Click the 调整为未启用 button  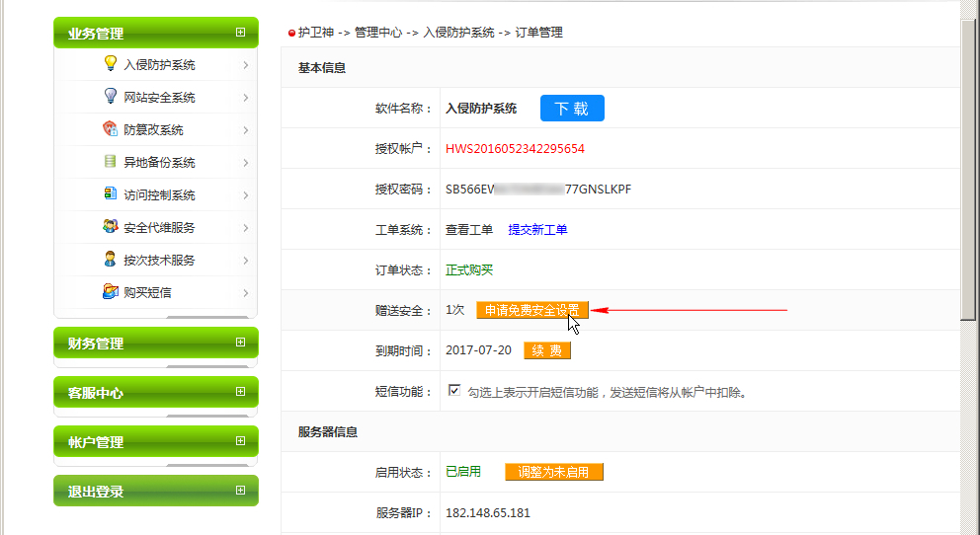pos(553,472)
